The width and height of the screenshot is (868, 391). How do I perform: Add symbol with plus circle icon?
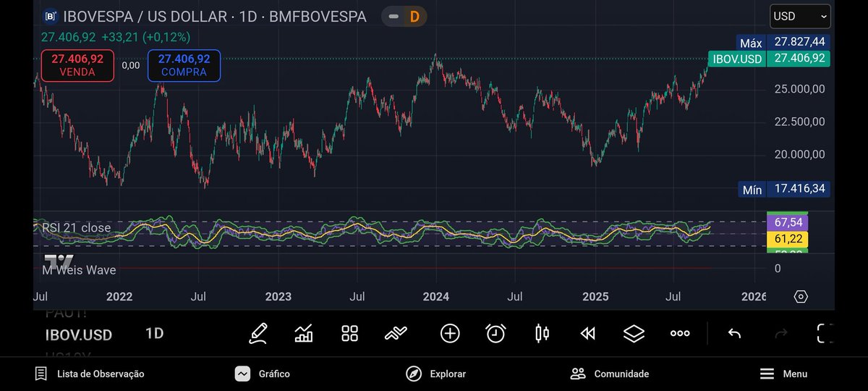tap(450, 333)
